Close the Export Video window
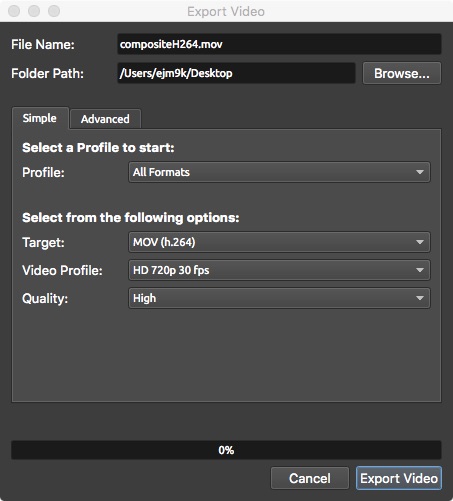 click(14, 11)
